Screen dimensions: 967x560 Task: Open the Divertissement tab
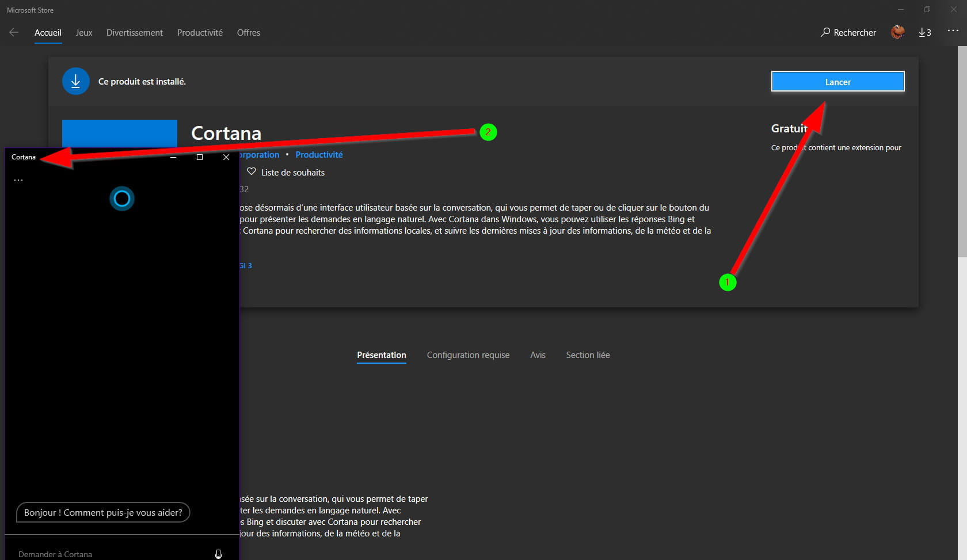135,33
